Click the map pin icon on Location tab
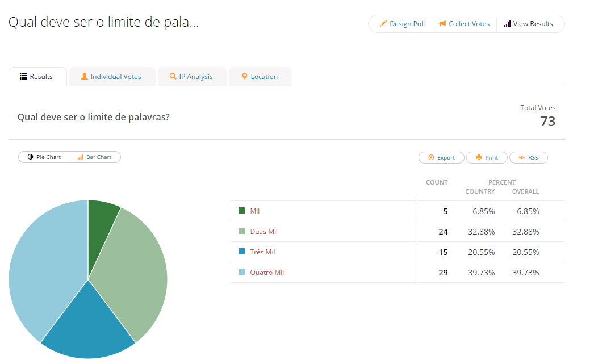 tap(245, 77)
